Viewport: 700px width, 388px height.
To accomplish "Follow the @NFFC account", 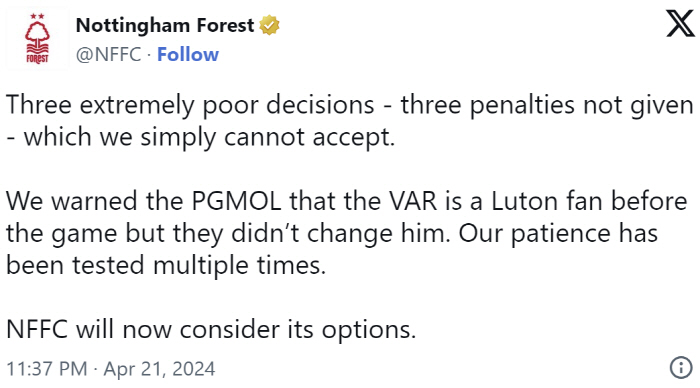I will 188,54.
